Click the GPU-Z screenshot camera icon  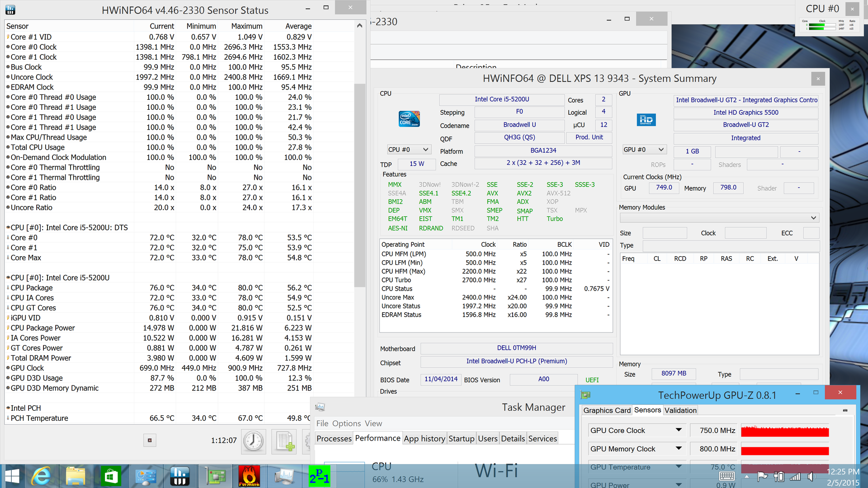click(x=845, y=410)
